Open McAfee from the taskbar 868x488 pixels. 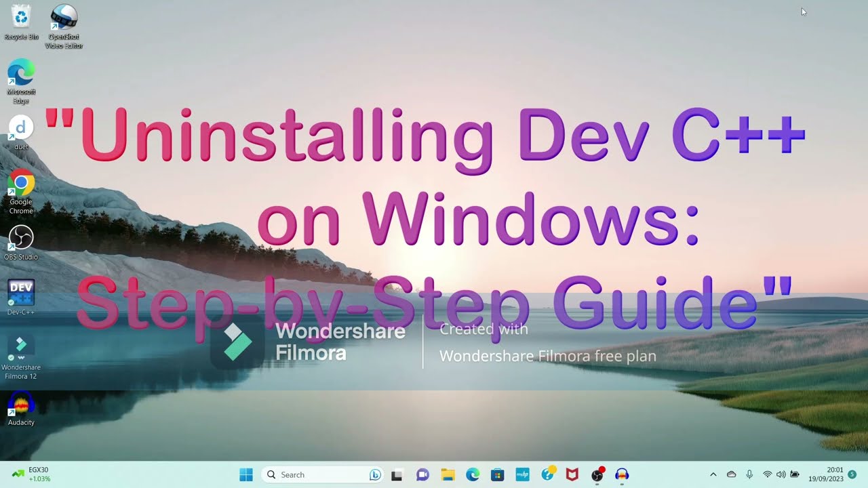572,474
